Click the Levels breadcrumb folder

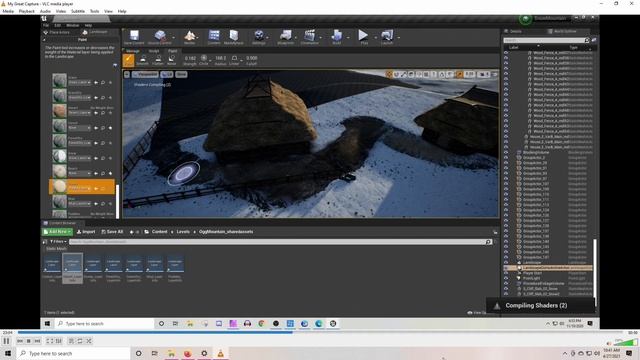pyautogui.click(x=183, y=232)
